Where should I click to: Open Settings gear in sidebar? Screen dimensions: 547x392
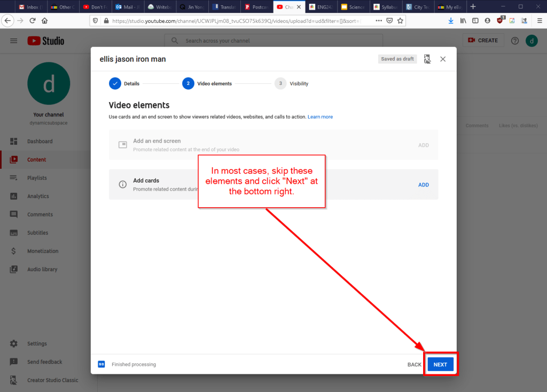[x=15, y=344]
